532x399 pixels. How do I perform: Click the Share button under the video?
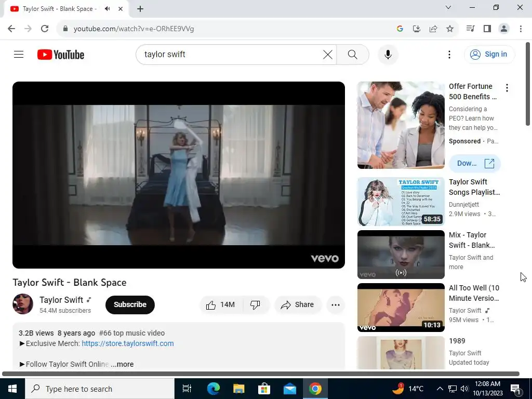coord(297,304)
